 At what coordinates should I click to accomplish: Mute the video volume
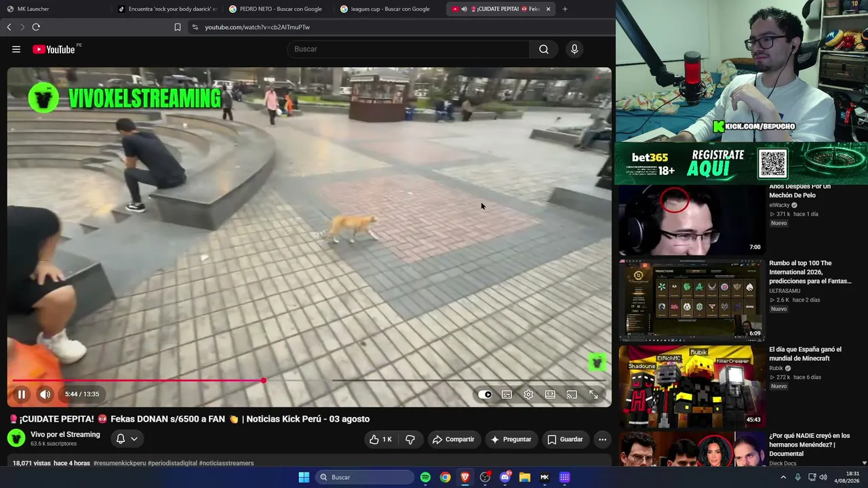pyautogui.click(x=45, y=394)
